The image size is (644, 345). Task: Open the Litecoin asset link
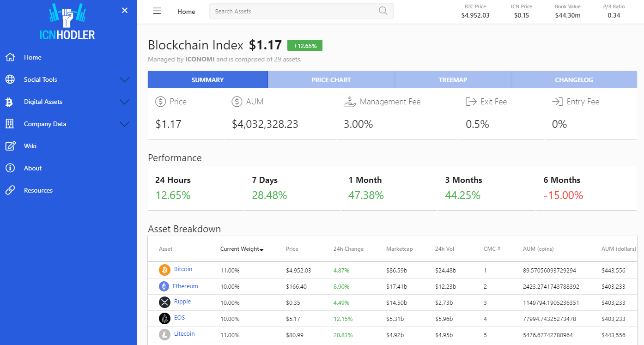(x=184, y=334)
